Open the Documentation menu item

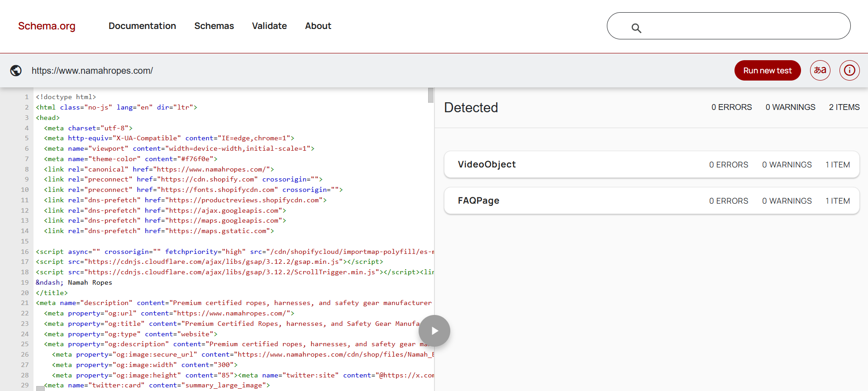click(x=142, y=26)
